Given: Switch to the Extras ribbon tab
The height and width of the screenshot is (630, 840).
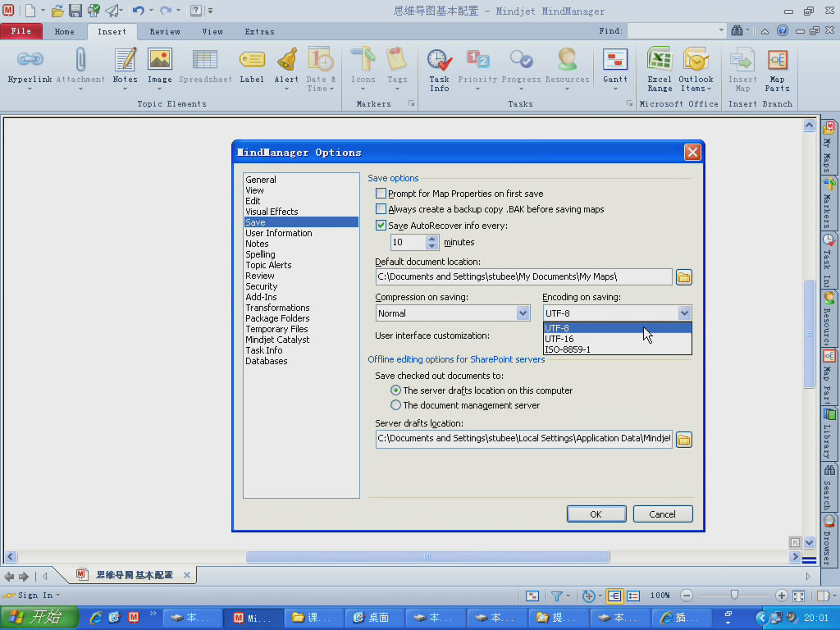Looking at the screenshot, I should pos(259,32).
